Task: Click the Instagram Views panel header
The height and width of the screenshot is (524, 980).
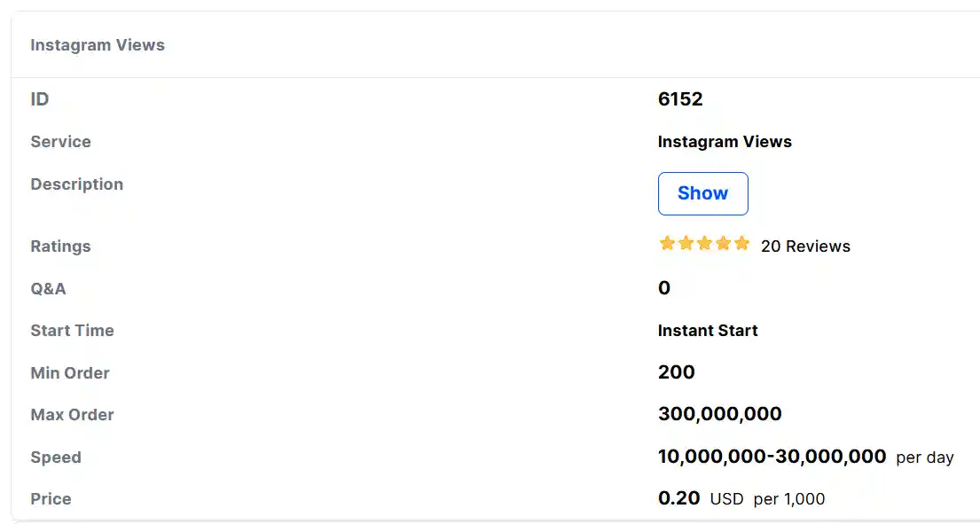Action: tap(98, 45)
